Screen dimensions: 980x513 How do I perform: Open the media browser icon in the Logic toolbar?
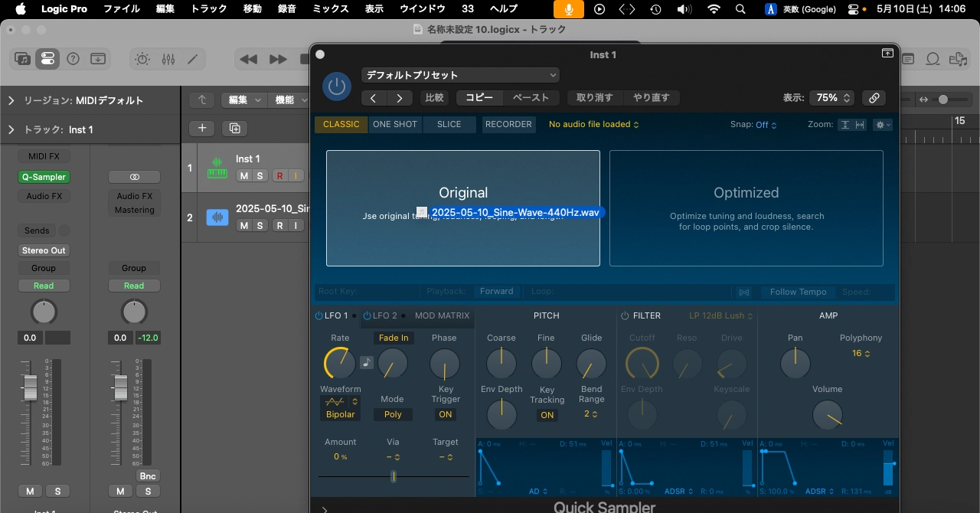[957, 59]
